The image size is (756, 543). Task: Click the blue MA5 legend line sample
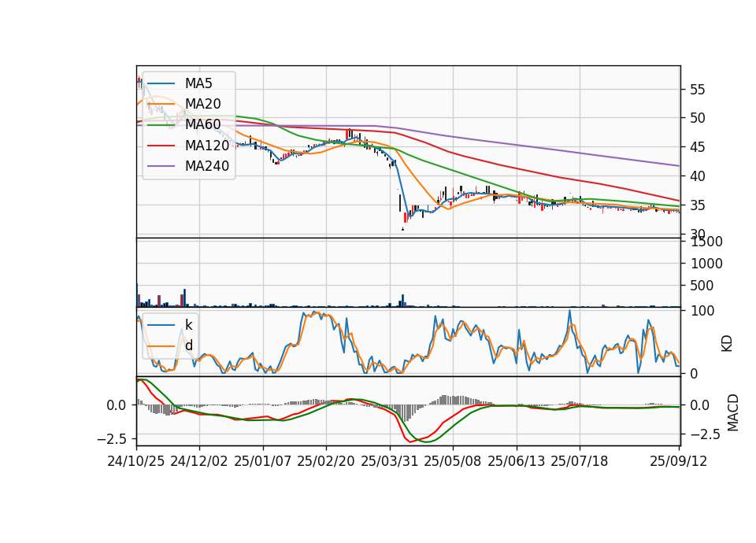point(161,83)
